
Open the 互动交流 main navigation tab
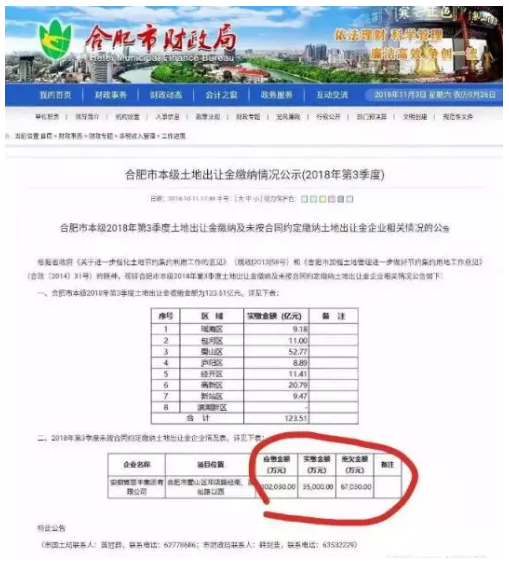coord(332,95)
